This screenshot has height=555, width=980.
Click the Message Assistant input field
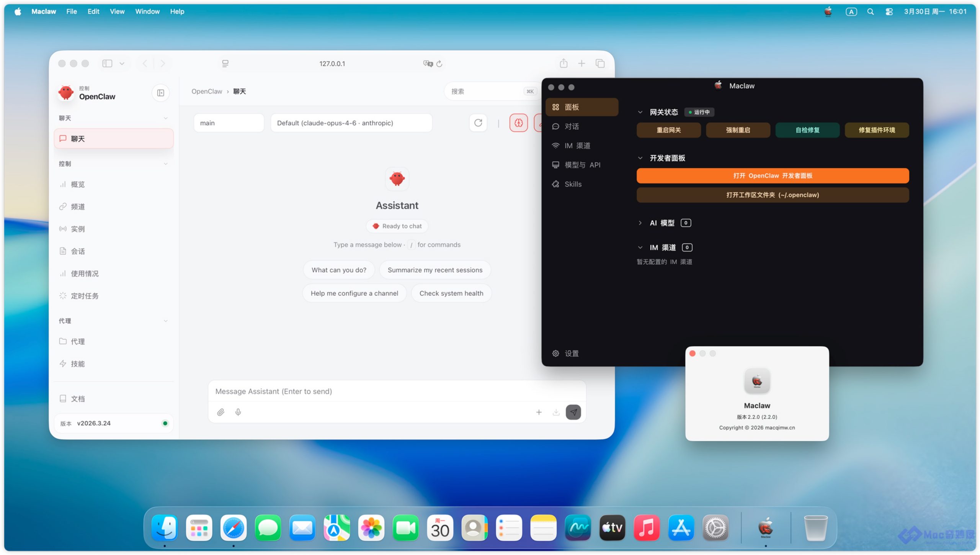pos(396,391)
